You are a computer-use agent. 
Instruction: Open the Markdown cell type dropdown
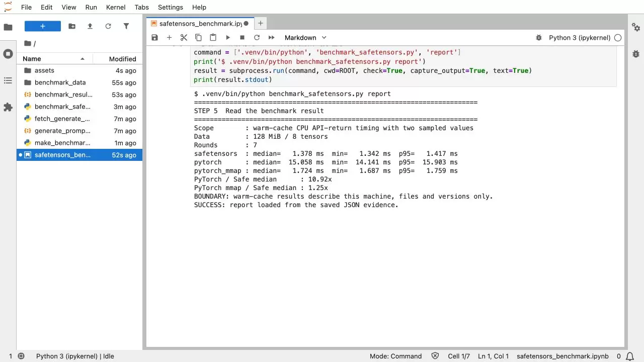(x=305, y=38)
